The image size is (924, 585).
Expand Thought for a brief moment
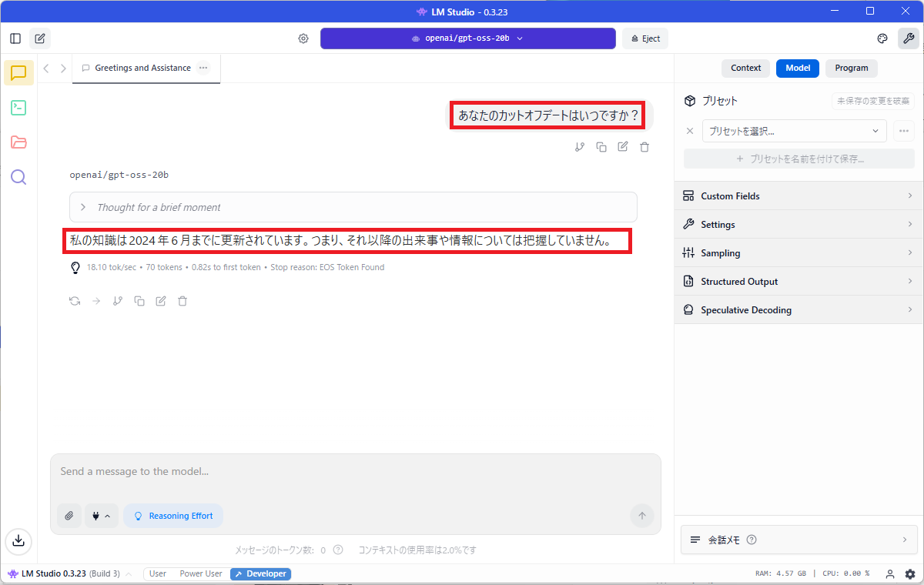[x=353, y=207]
